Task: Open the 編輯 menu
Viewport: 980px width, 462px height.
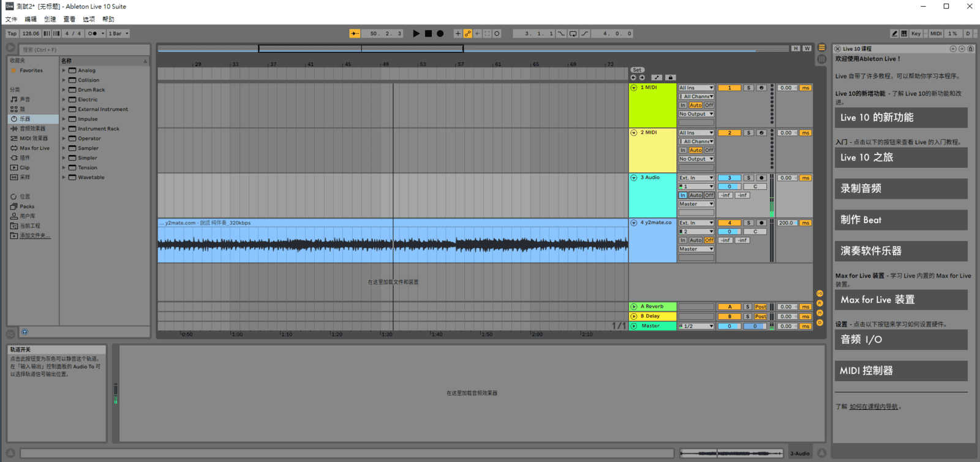Action: point(31,20)
